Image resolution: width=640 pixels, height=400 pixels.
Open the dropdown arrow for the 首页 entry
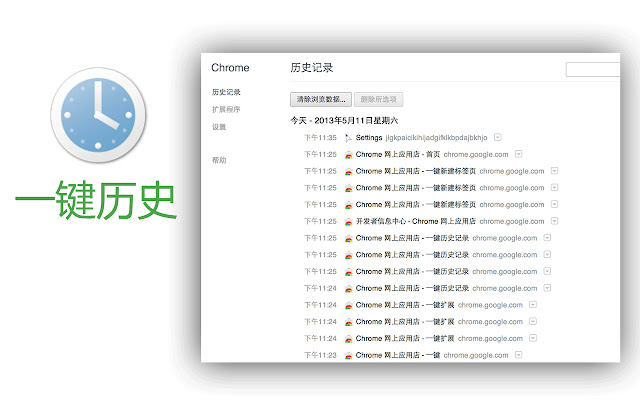coord(518,154)
